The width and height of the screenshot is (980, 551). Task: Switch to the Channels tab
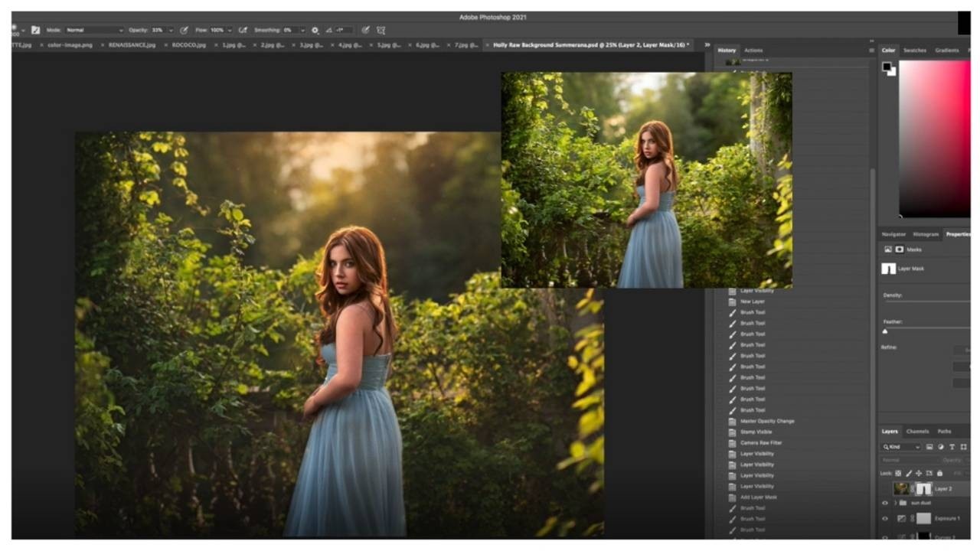(x=916, y=432)
